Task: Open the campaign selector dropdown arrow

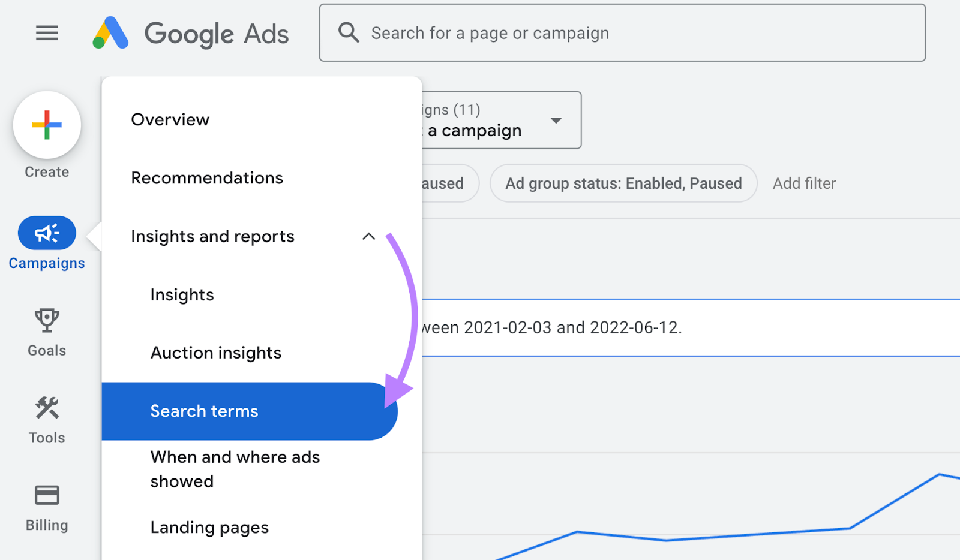Action: pyautogui.click(x=556, y=120)
